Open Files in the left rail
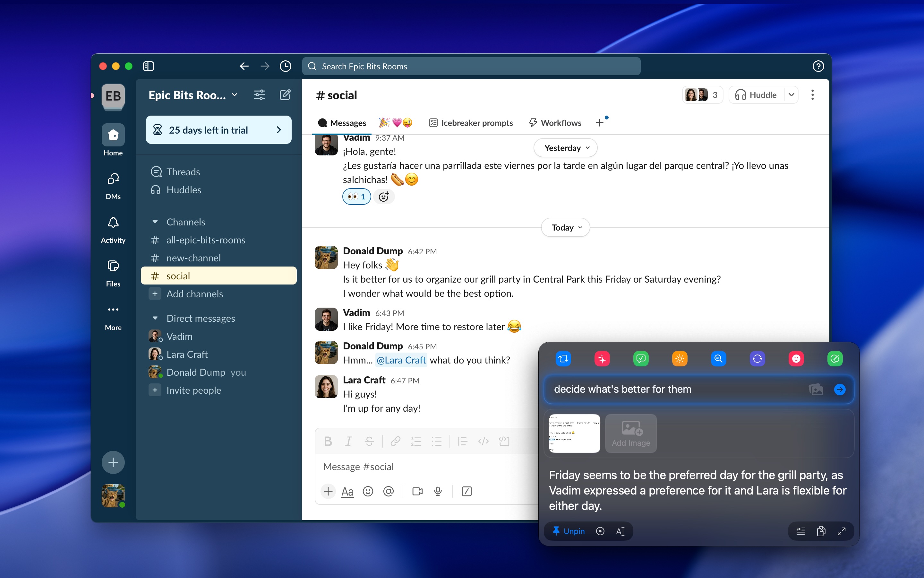Screen dimensions: 924x578 [x=113, y=273]
